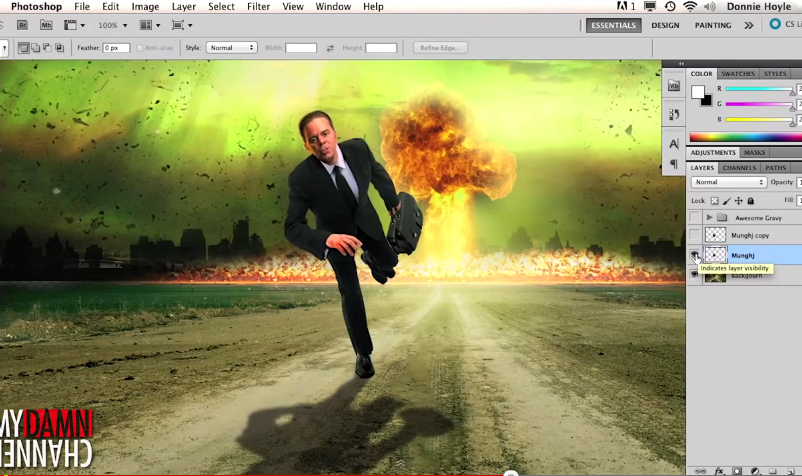Select the Intersect with Selection icon
The width and height of the screenshot is (802, 476).
tap(59, 48)
